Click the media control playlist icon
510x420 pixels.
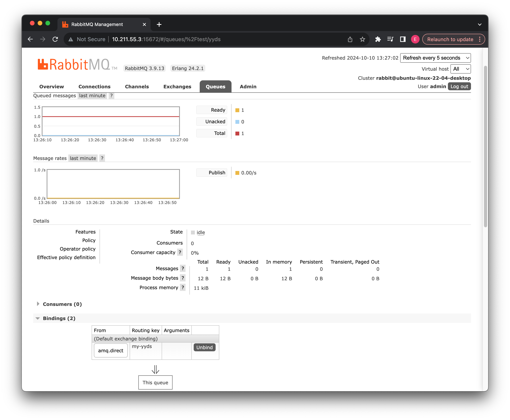[x=390, y=39]
